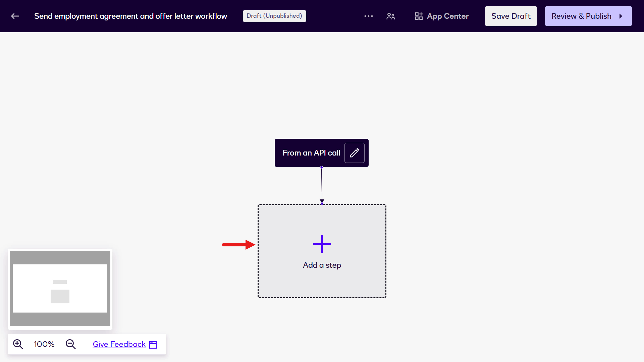Click the 100% zoom level
This screenshot has height=362, width=644.
[44, 344]
